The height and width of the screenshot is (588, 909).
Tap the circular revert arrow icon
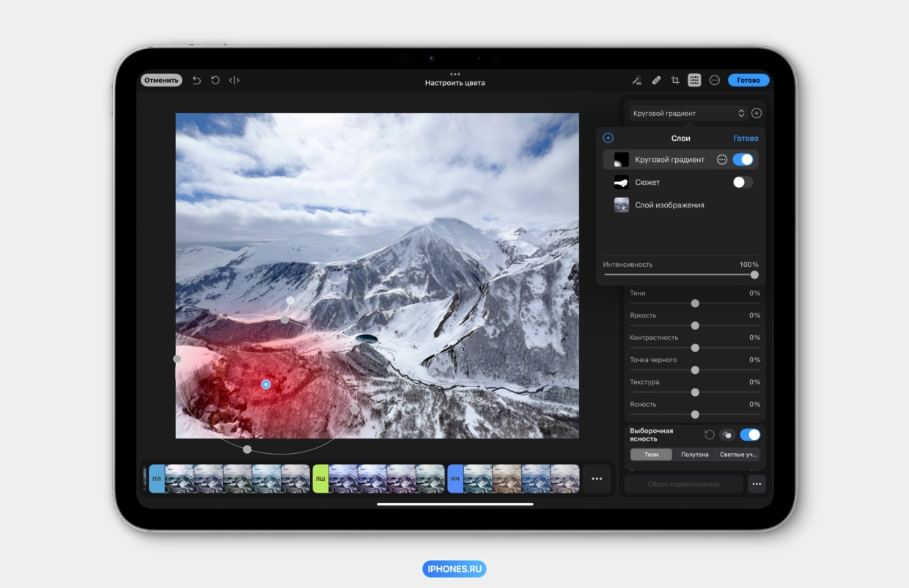click(x=216, y=81)
